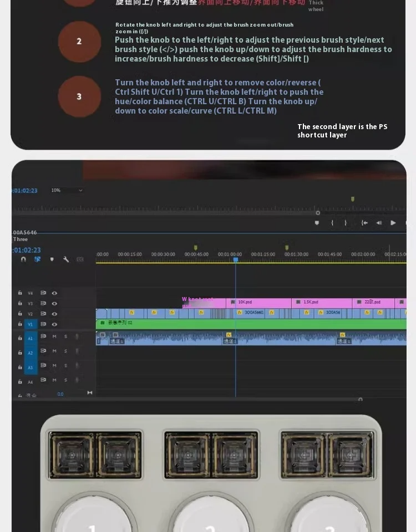416x532 pixels.
Task: Click timeline marker near 00:00:45:00
Action: pos(196,248)
